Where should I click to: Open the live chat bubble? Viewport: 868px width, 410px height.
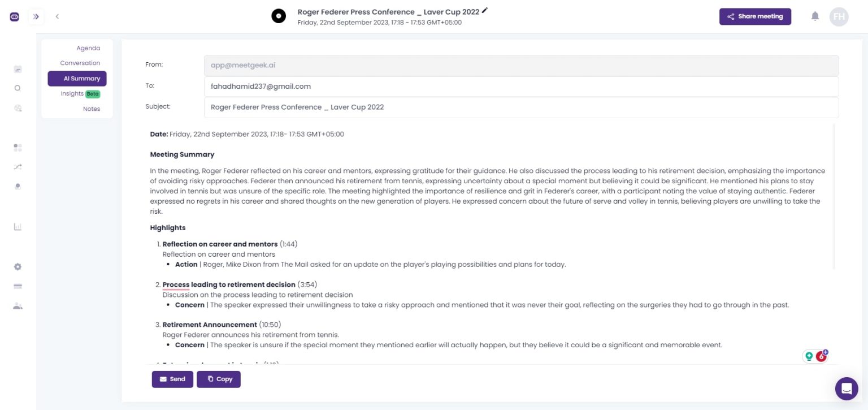[x=846, y=389]
